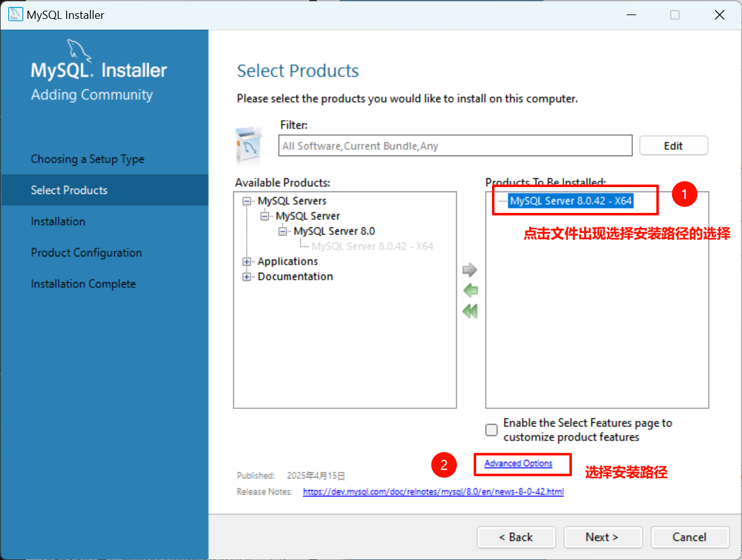Open the Advanced Options link
Screen dimensions: 742x560
(x=518, y=464)
